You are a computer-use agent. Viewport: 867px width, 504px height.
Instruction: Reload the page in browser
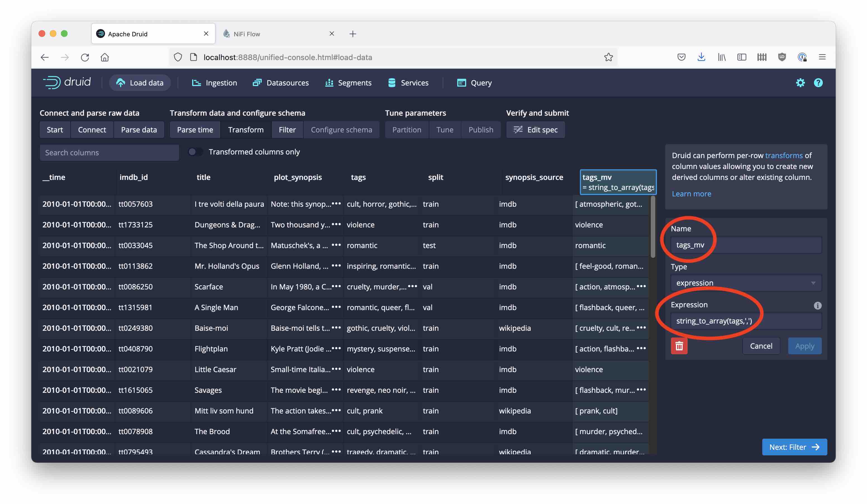[x=85, y=57]
